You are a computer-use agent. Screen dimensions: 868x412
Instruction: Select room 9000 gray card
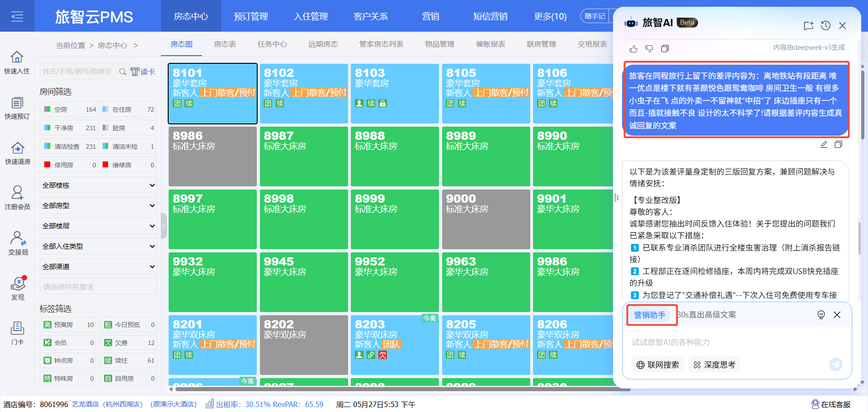pyautogui.click(x=486, y=219)
